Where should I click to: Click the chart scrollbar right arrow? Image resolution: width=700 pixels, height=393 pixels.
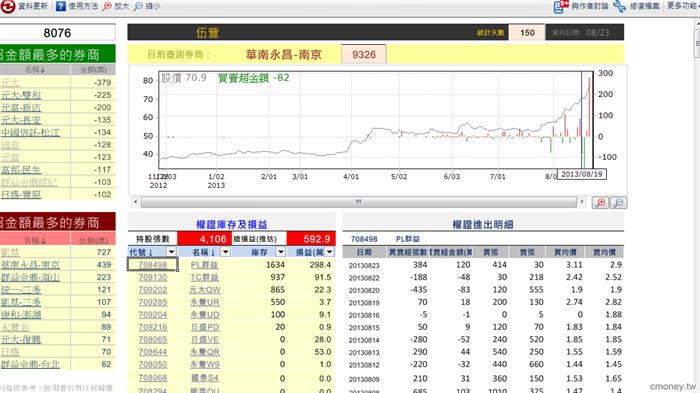coord(581,202)
